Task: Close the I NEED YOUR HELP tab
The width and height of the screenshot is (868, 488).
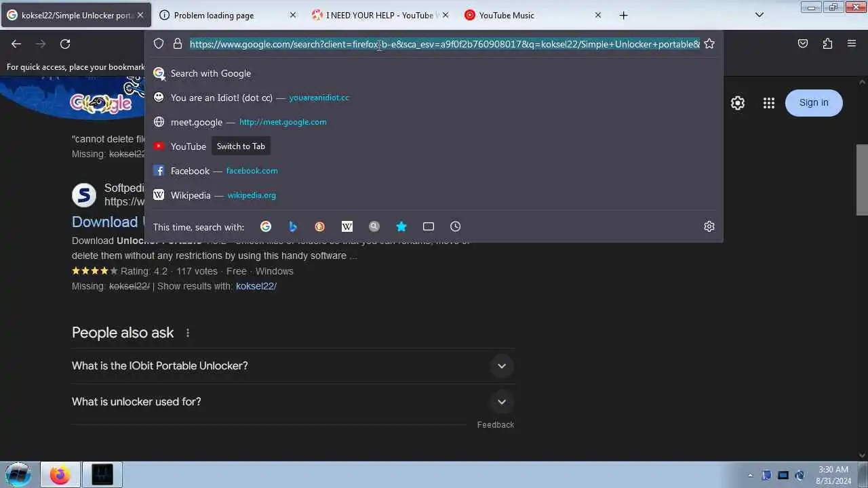Action: (x=446, y=15)
